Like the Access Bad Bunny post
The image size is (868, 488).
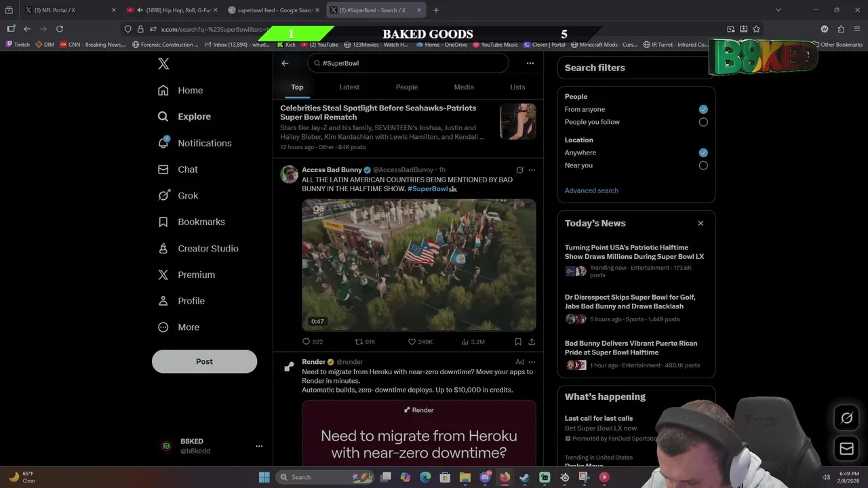[x=420, y=342]
